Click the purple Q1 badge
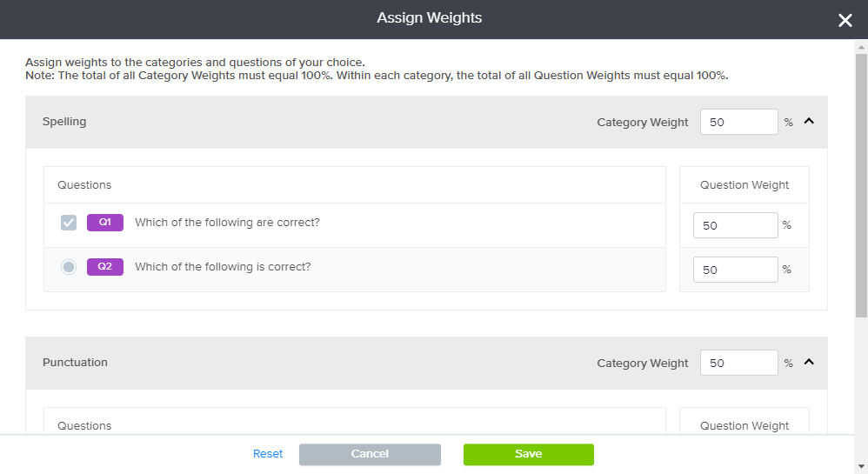The height and width of the screenshot is (474, 868). pos(104,223)
